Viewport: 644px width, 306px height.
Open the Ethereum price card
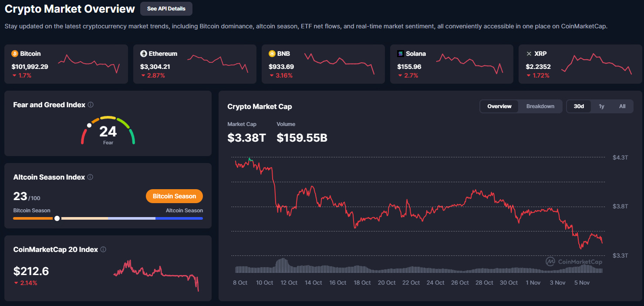[194, 64]
